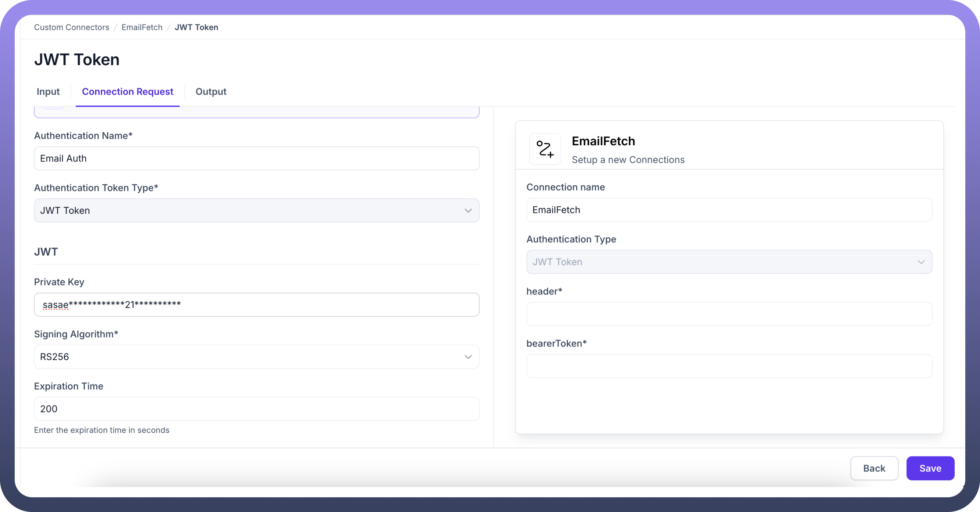The width and height of the screenshot is (980, 512).
Task: Open Authentication Token Type JWT Token dropdown
Action: (x=256, y=211)
